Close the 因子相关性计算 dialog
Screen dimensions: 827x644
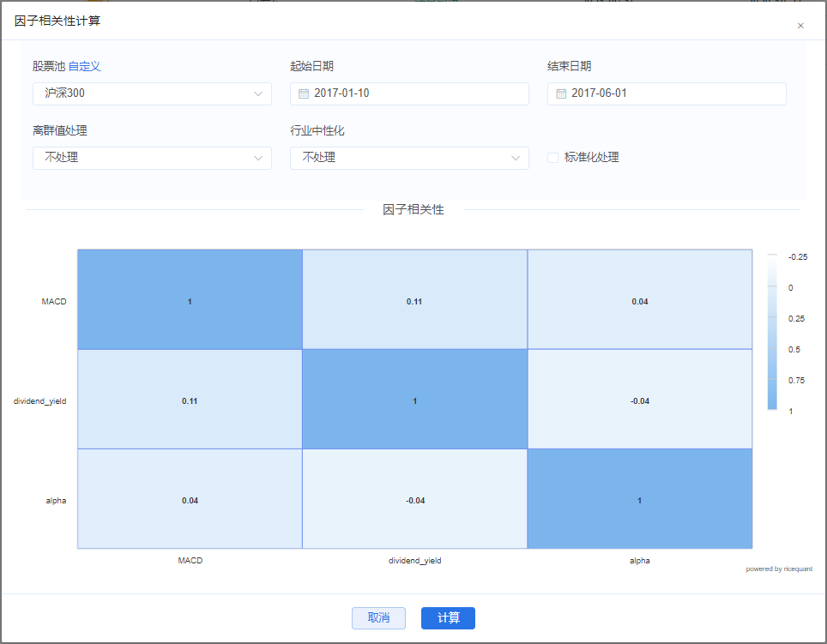[800, 26]
